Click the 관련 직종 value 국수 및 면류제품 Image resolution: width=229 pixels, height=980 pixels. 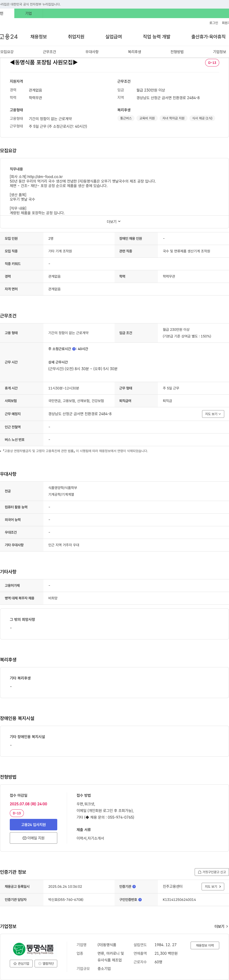pyautogui.click(x=186, y=251)
